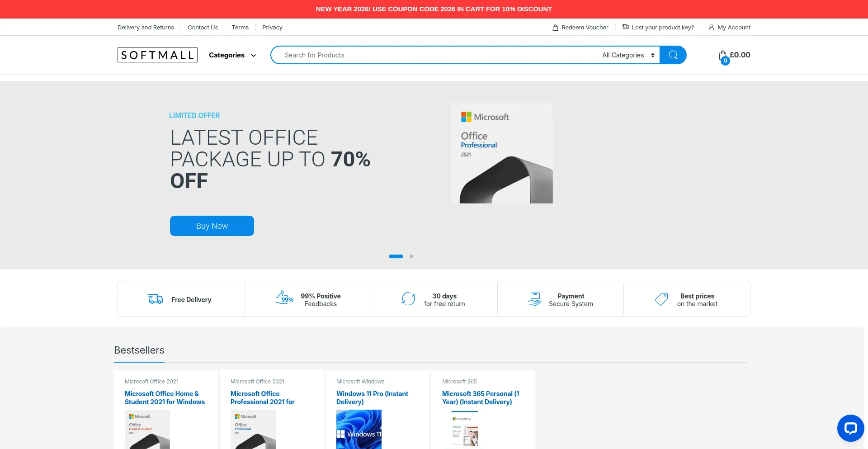868x449 pixels.
Task: Click the Free Delivery text
Action: click(x=191, y=300)
